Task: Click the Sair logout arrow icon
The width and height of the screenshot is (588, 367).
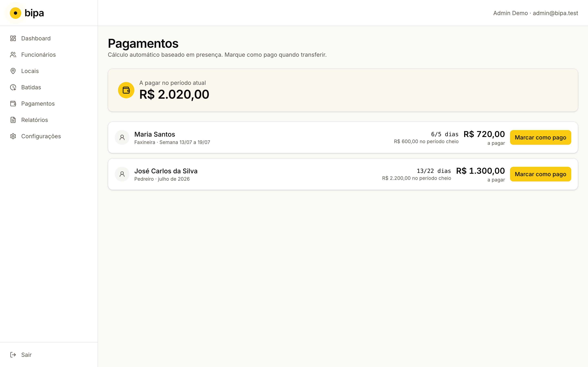Action: pyautogui.click(x=13, y=355)
